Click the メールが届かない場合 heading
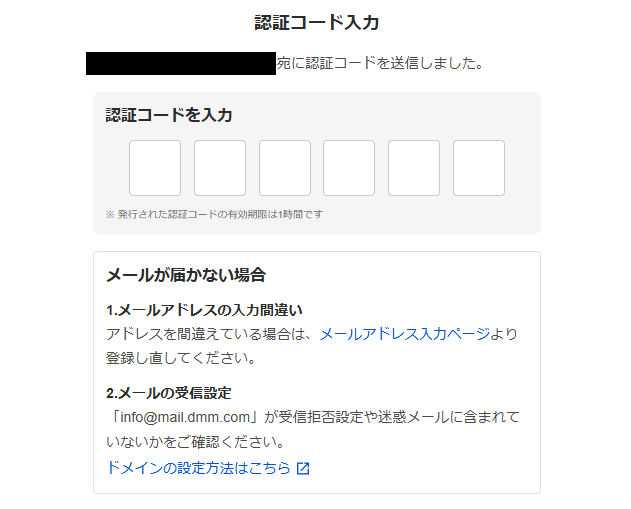 point(186,275)
